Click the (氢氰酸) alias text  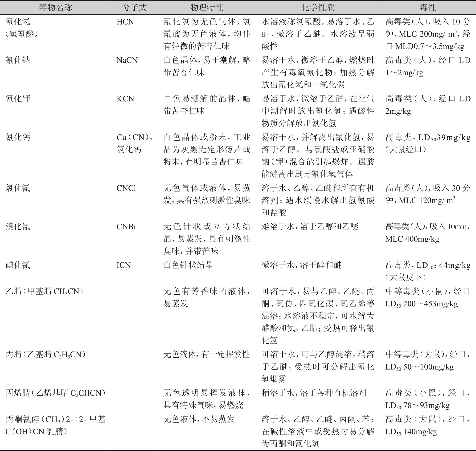pyautogui.click(x=22, y=34)
